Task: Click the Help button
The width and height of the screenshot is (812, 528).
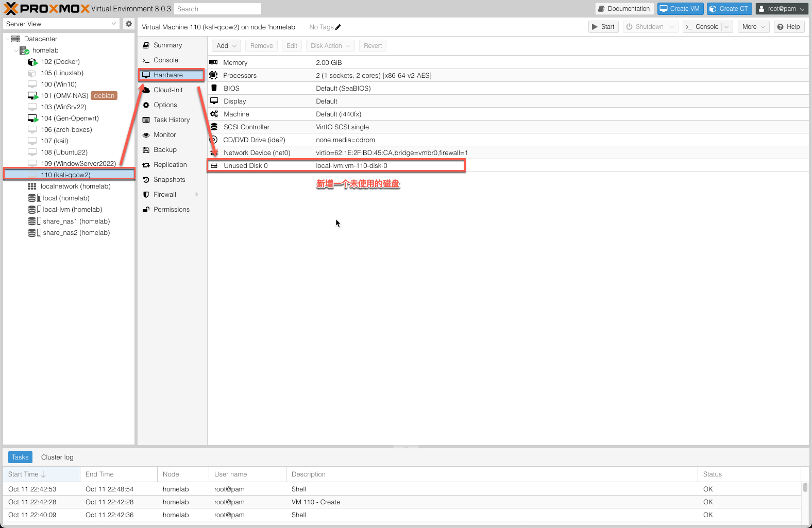Action: point(789,27)
